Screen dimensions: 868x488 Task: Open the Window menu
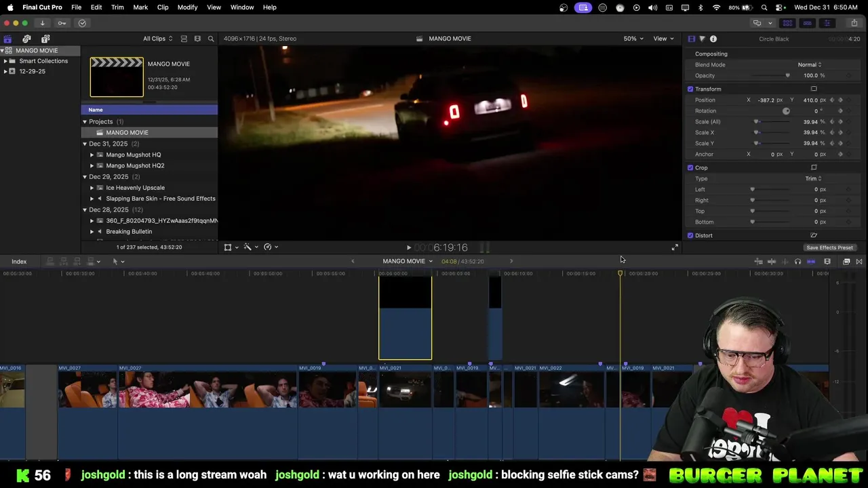coord(242,7)
